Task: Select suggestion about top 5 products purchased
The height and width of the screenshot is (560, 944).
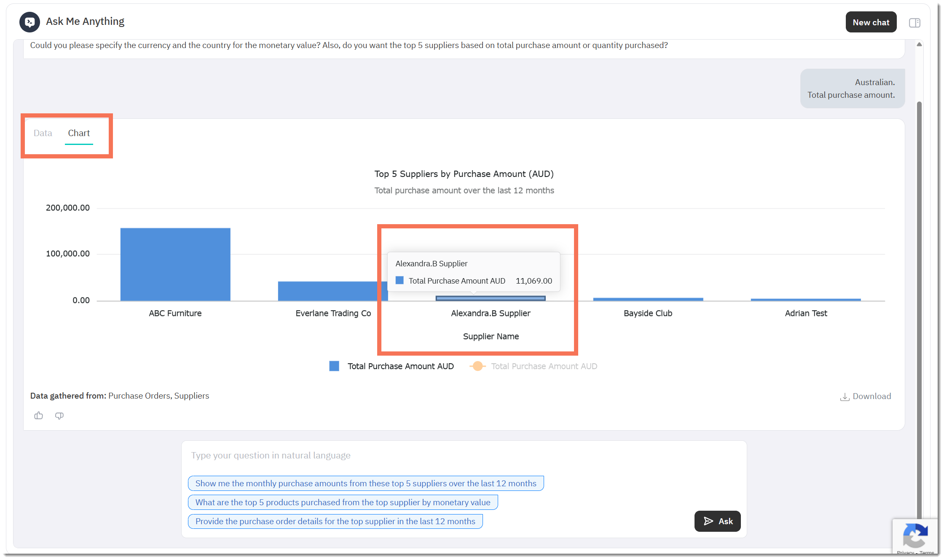Action: coord(343,502)
